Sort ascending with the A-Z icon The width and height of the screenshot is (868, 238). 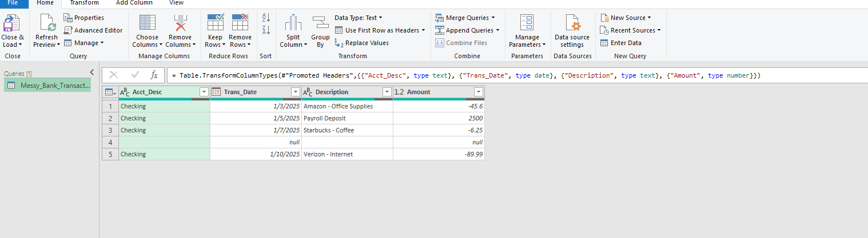point(266,18)
